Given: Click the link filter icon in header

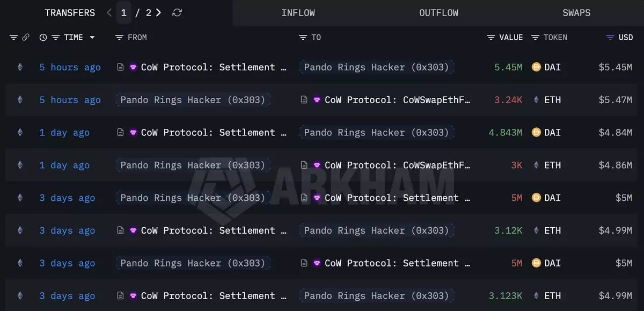Looking at the screenshot, I should (25, 37).
